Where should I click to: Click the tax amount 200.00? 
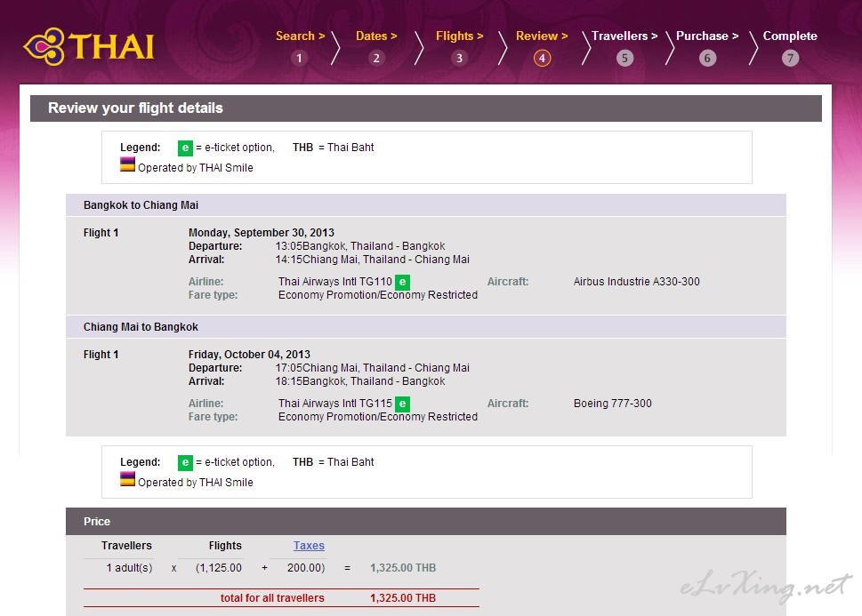pyautogui.click(x=304, y=568)
